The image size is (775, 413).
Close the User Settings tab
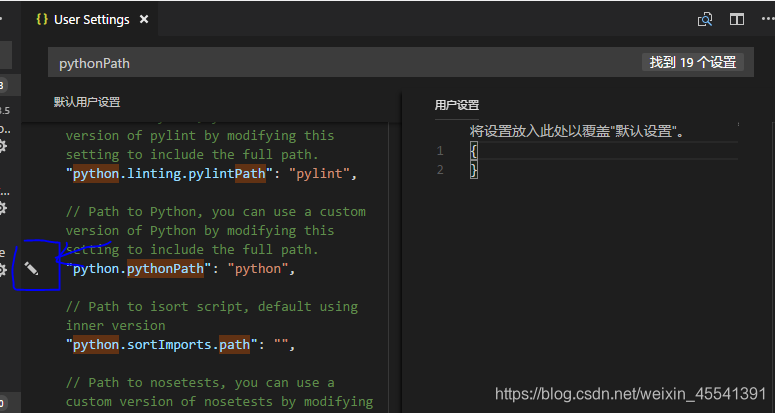pos(144,19)
